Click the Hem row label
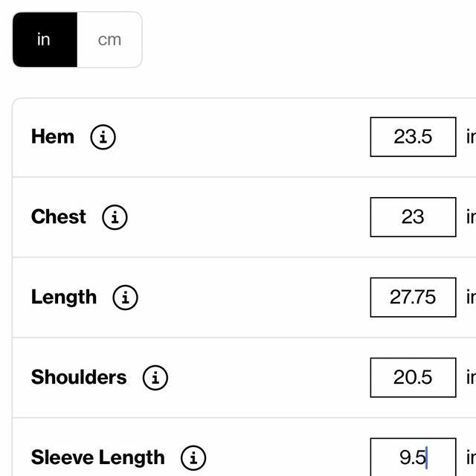The height and width of the screenshot is (476, 476). click(x=53, y=137)
